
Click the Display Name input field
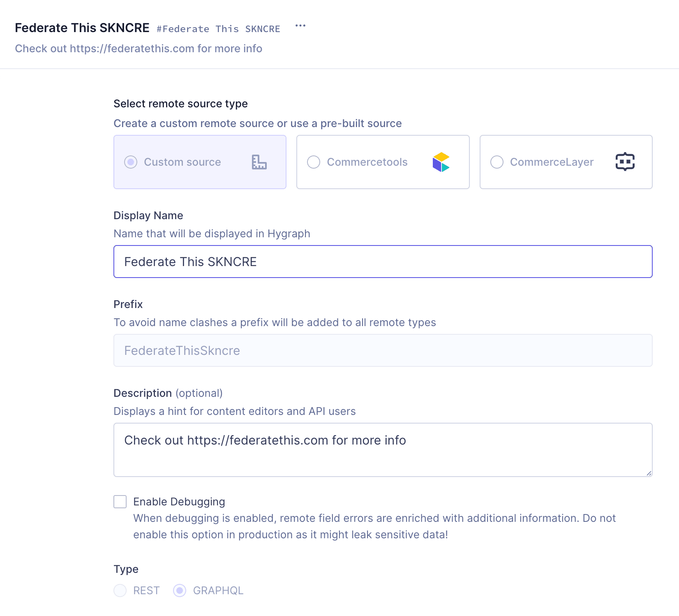pos(383,262)
